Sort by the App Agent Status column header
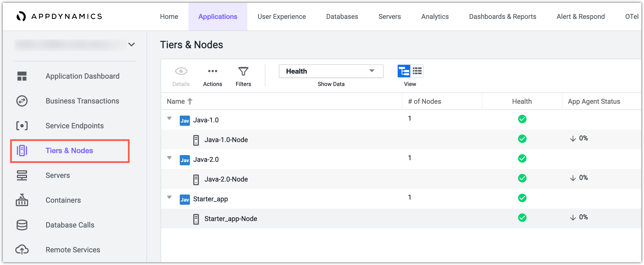Viewport: 644px width, 265px height. click(x=594, y=101)
